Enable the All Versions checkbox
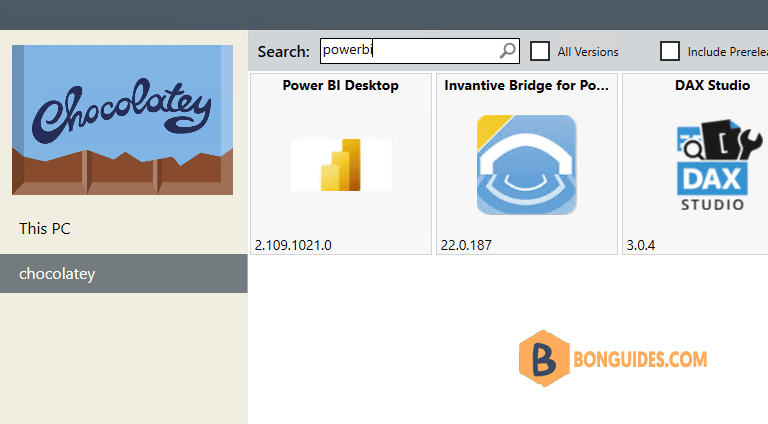The width and height of the screenshot is (768, 424). click(540, 51)
